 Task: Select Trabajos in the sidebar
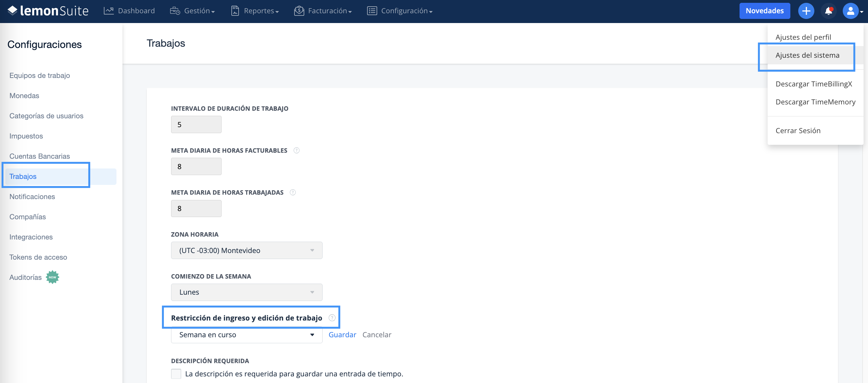60,176
